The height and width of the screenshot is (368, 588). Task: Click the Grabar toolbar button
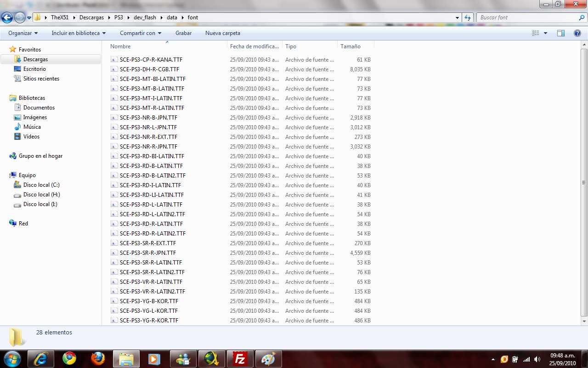(x=183, y=33)
